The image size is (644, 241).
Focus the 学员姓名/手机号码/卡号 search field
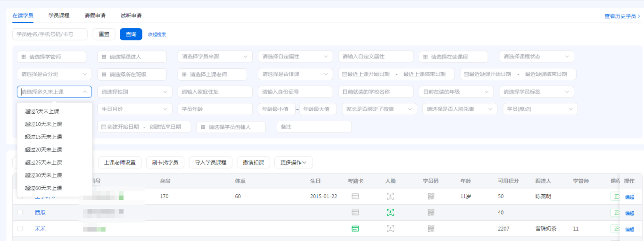tap(50, 34)
